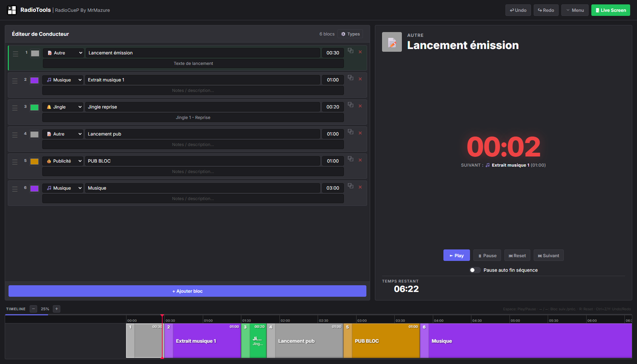This screenshot has width=637, height=364.
Task: Change color swatch of Lancement émission block
Action: pyautogui.click(x=35, y=53)
